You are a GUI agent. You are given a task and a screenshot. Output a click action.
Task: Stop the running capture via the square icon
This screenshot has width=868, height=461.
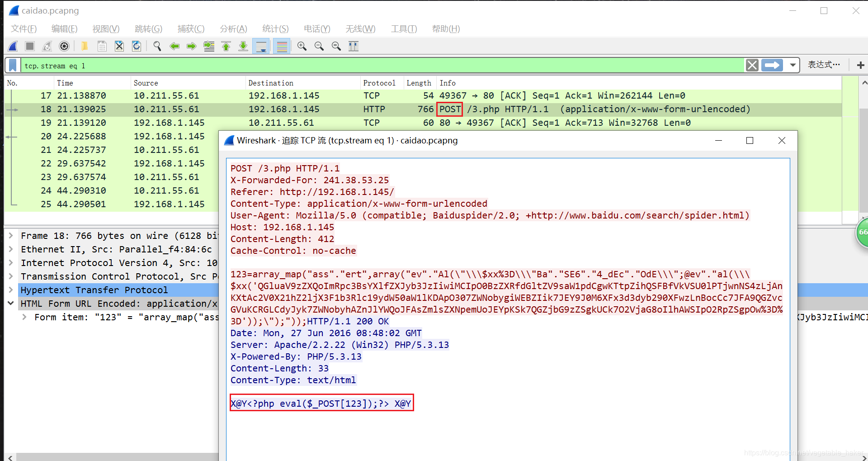(x=30, y=46)
